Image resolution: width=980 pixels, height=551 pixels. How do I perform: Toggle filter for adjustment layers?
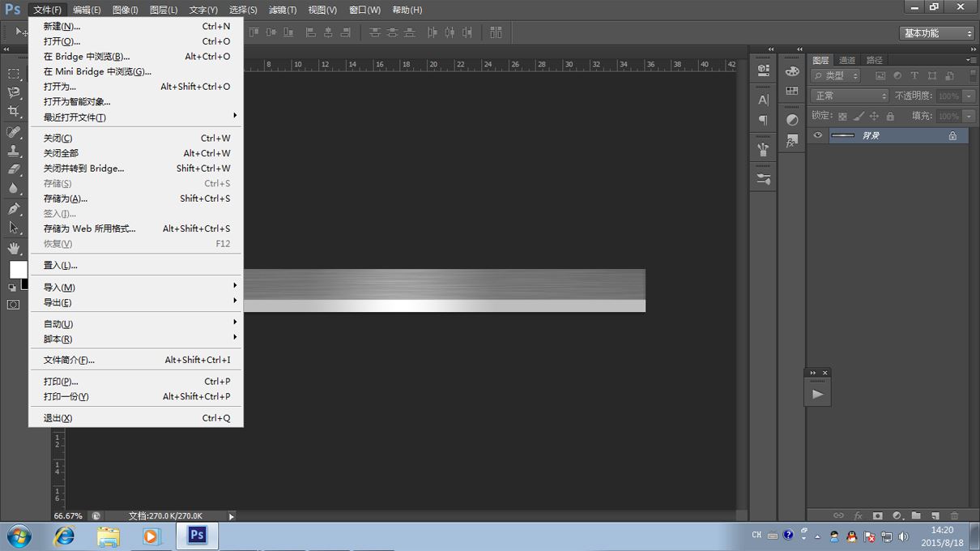coord(897,75)
